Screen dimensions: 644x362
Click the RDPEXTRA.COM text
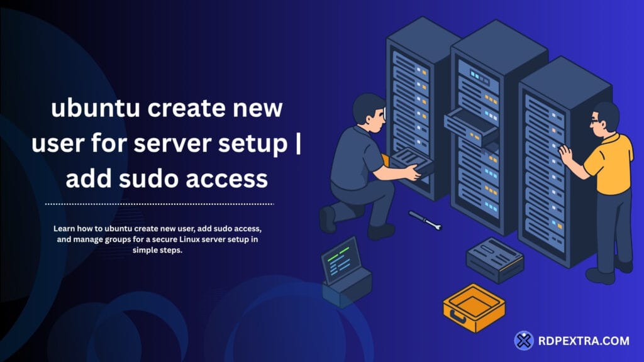click(584, 341)
